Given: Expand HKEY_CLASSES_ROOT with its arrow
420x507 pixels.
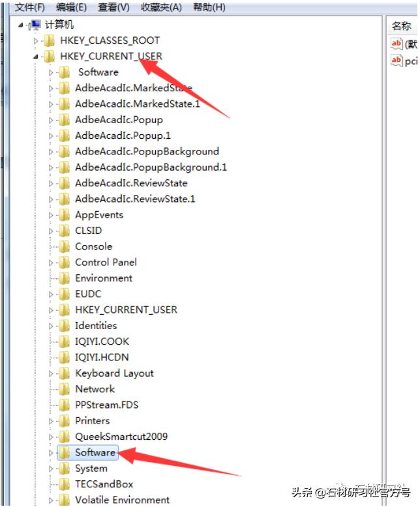Looking at the screenshot, I should (x=36, y=41).
